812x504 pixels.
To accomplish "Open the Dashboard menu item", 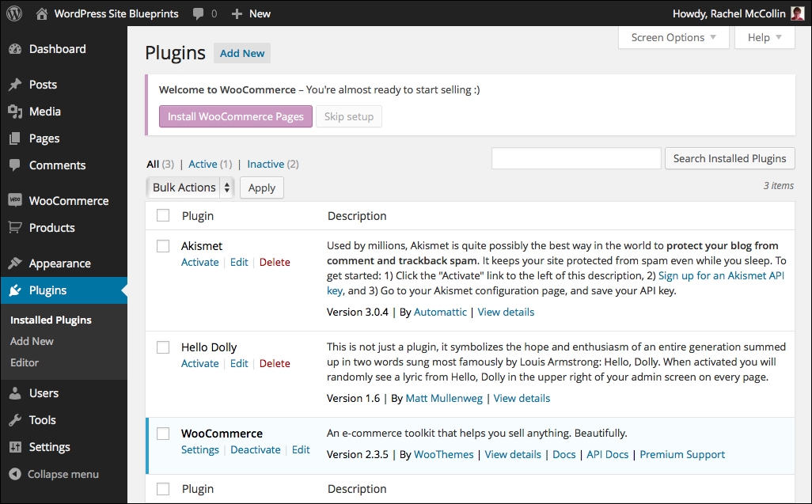I will 58,49.
